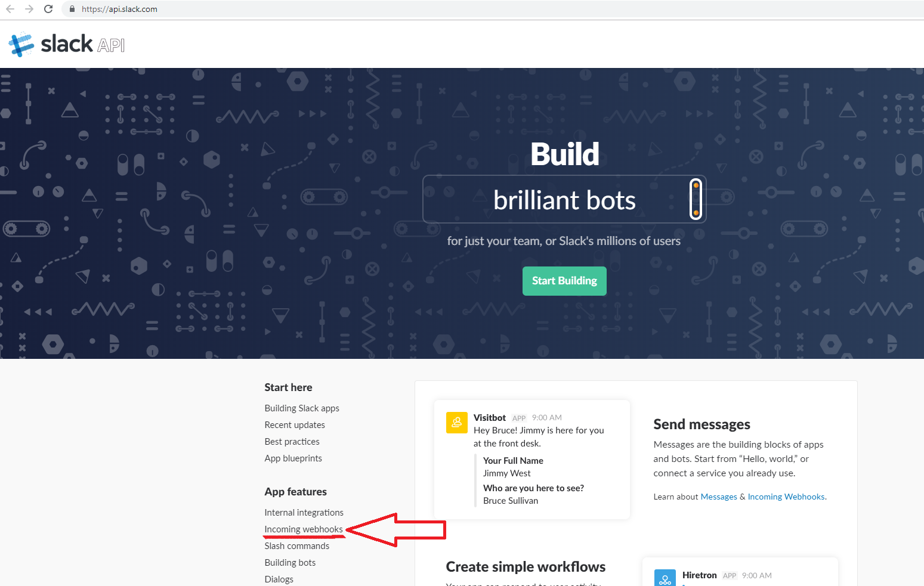Click the padlock site security icon
The image size is (924, 586).
click(72, 9)
